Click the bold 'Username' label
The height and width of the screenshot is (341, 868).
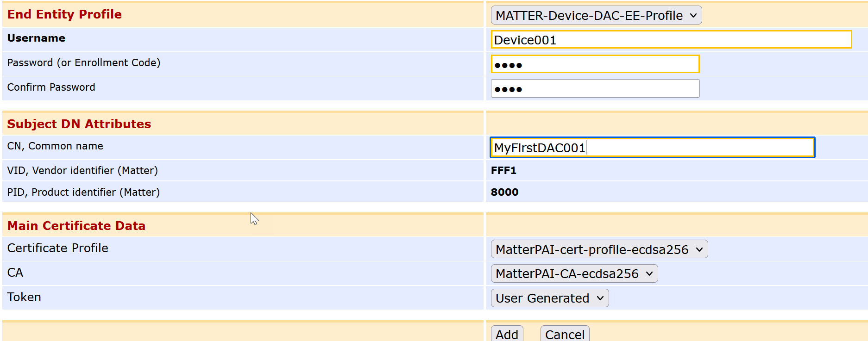(x=36, y=38)
